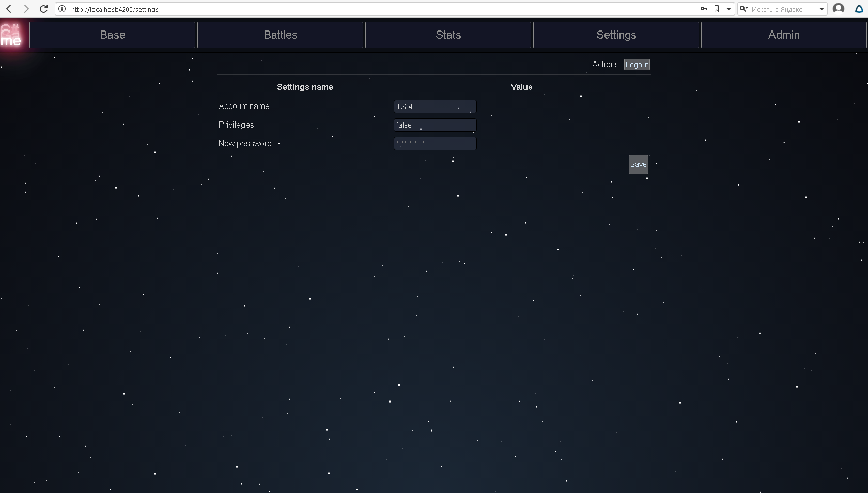
Task: Click the browser address bar URL
Action: [115, 9]
